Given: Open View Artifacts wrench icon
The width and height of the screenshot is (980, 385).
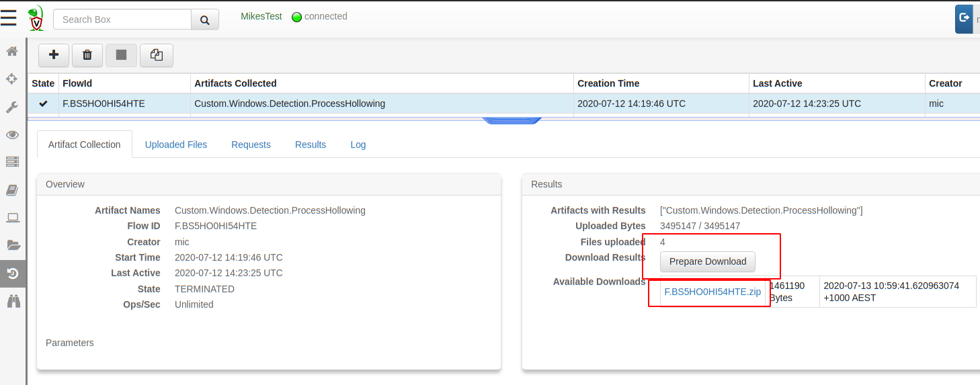Looking at the screenshot, I should 12,107.
